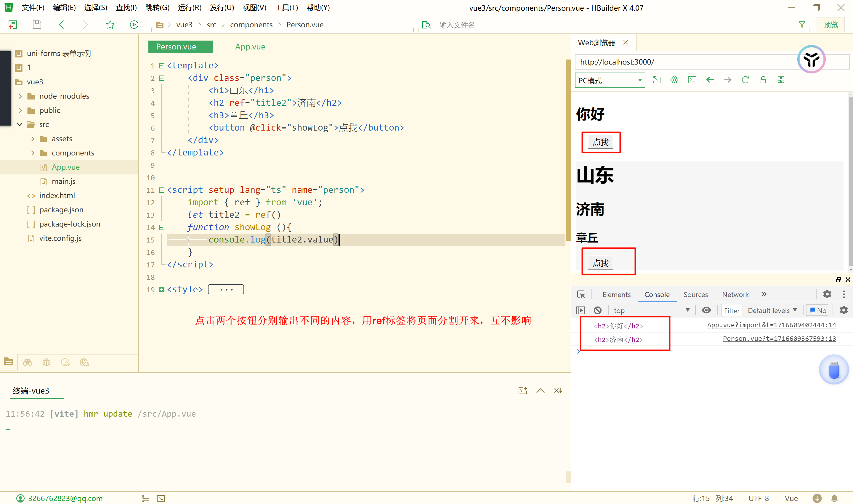Open the Person.vue?t=1716609367593:13 source link

click(x=779, y=338)
